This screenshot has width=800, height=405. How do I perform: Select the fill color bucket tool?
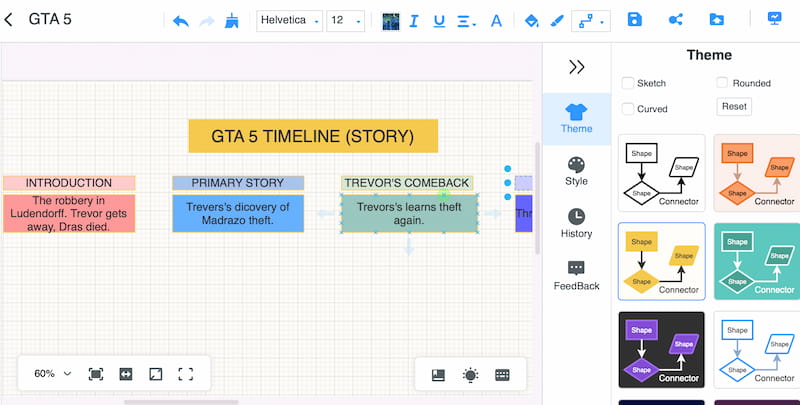(x=532, y=21)
